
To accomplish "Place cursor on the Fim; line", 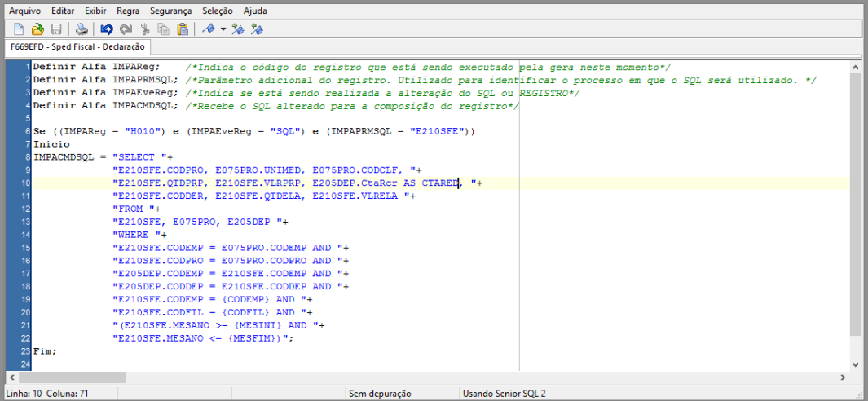I will pyautogui.click(x=46, y=351).
